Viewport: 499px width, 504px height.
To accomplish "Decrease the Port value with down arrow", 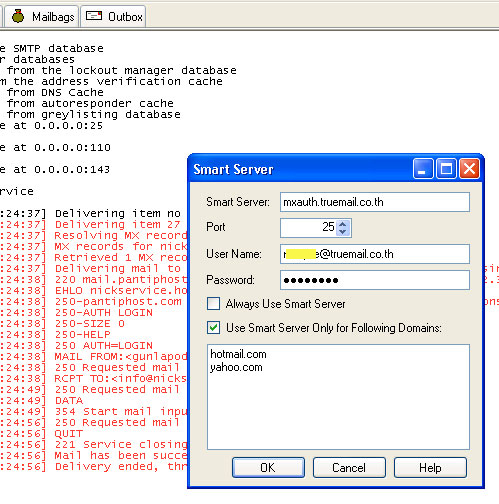I will [x=343, y=232].
